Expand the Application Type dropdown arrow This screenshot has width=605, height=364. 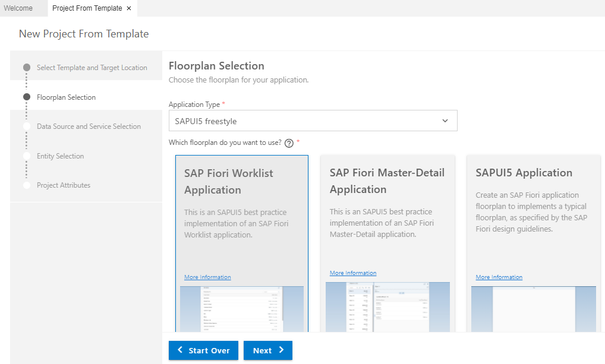[445, 121]
